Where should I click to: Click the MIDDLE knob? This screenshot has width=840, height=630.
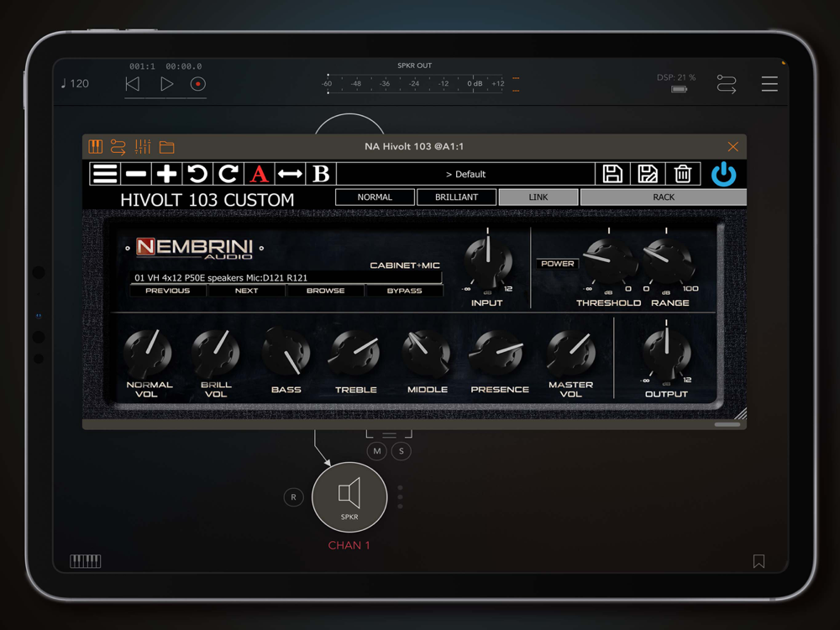click(x=427, y=353)
